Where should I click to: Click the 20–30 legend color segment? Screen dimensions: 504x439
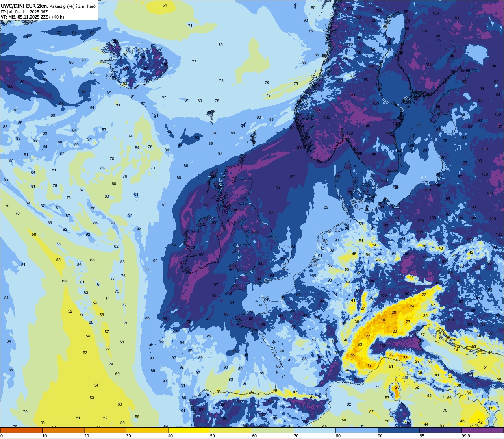(x=105, y=430)
